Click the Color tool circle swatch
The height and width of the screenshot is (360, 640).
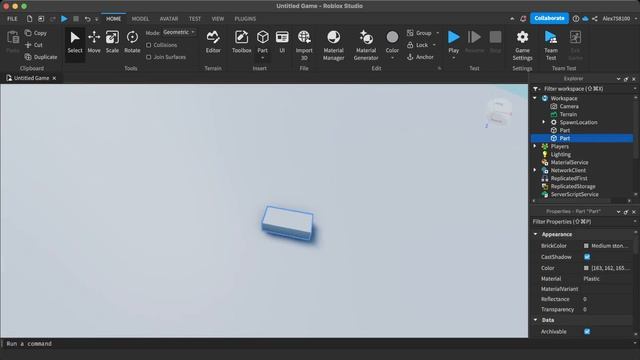392,37
